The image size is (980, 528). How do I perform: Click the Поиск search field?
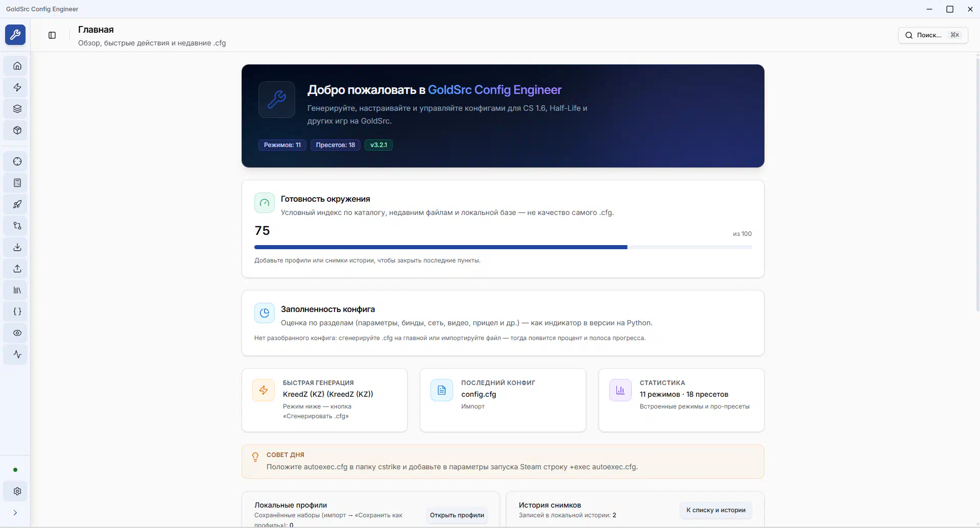(x=933, y=35)
